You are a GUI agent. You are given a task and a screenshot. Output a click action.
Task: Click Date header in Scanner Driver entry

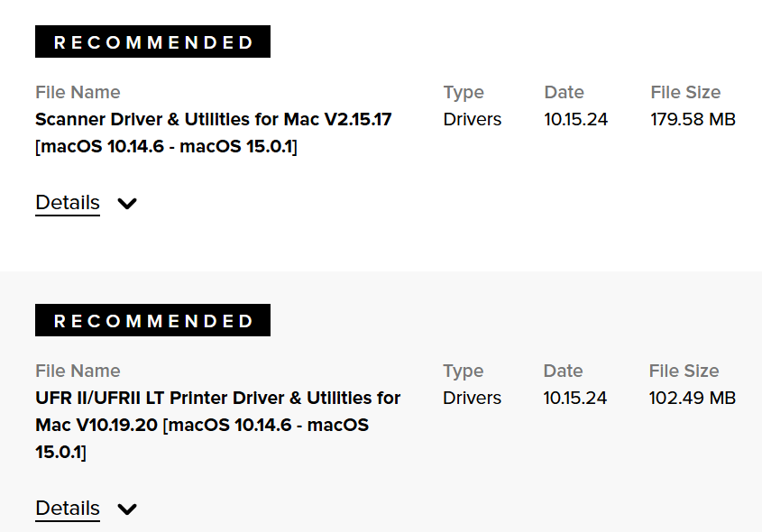(x=564, y=92)
